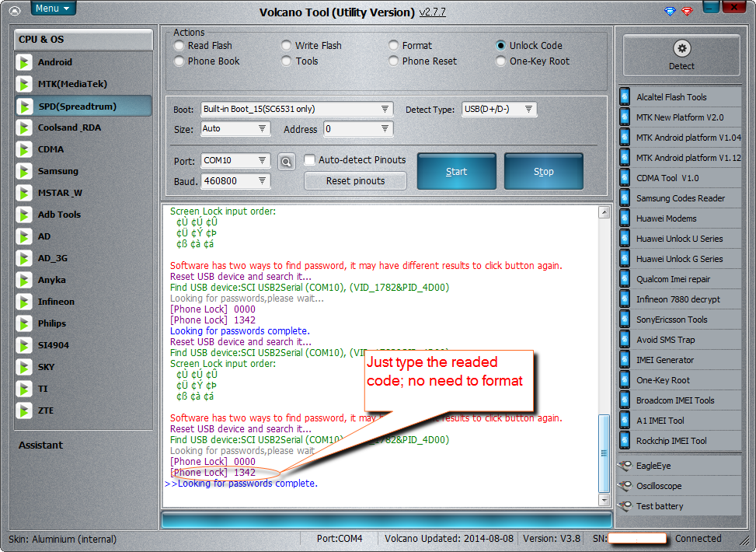The width and height of the screenshot is (756, 552).
Task: Select the Unlock Code radio button
Action: pyautogui.click(x=501, y=45)
